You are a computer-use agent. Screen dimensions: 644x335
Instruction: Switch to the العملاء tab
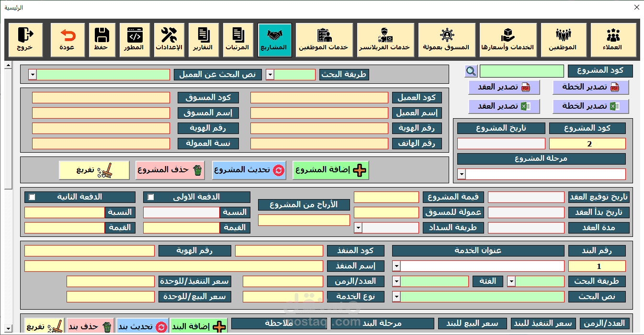tap(613, 39)
